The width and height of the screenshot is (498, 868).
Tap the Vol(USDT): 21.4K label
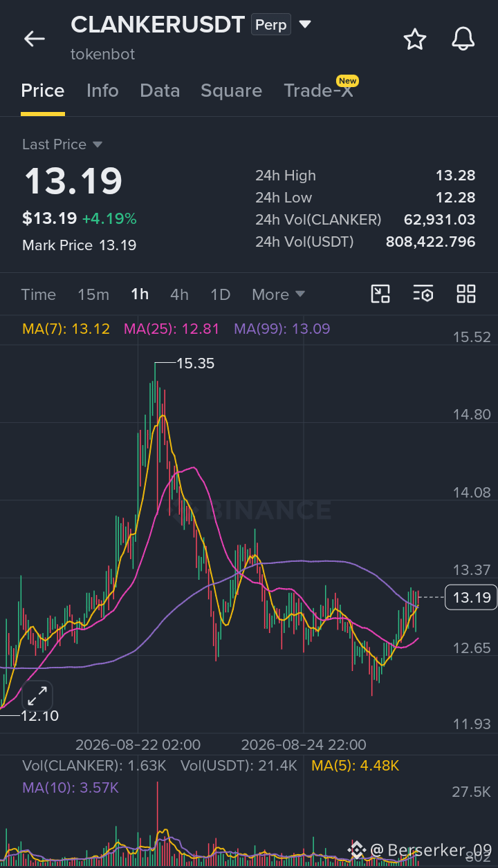(x=239, y=766)
